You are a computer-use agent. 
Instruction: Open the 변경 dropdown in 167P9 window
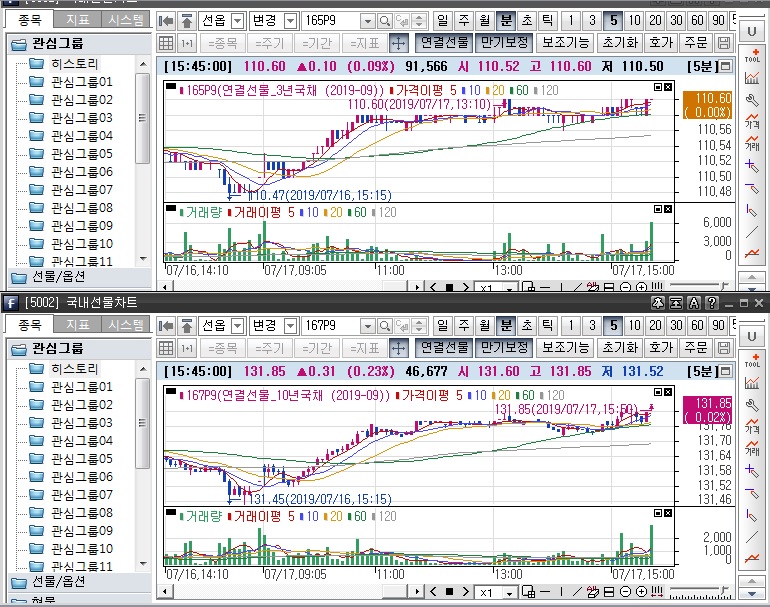(291, 326)
